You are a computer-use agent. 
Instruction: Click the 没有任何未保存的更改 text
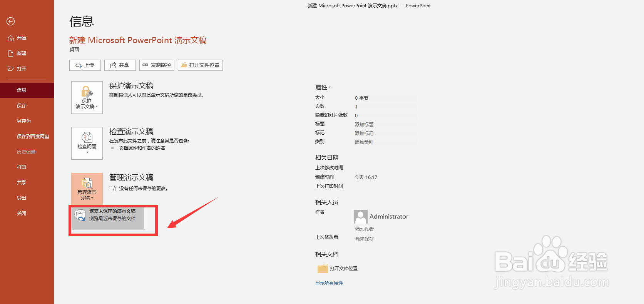tap(143, 189)
